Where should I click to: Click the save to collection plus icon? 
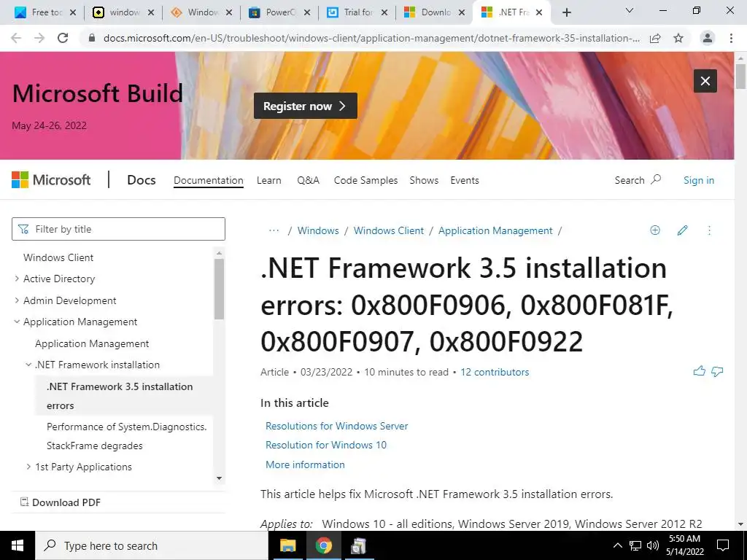655,230
